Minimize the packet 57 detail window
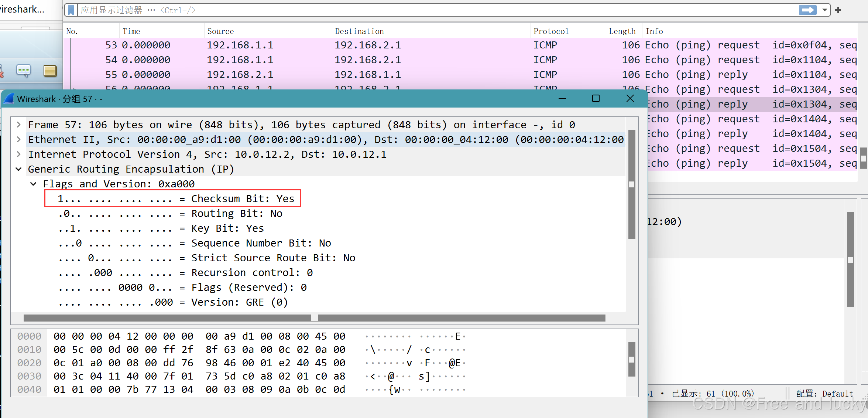Screen dimensions: 868x418 (562, 98)
